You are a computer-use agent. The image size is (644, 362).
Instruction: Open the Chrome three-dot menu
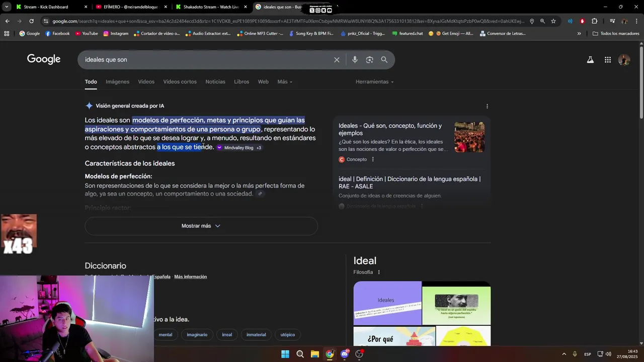(637, 21)
